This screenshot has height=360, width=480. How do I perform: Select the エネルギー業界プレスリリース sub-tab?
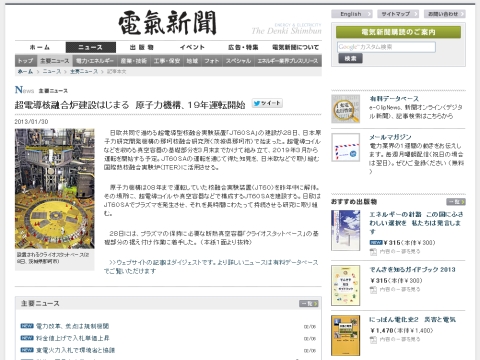pyautogui.click(x=288, y=61)
